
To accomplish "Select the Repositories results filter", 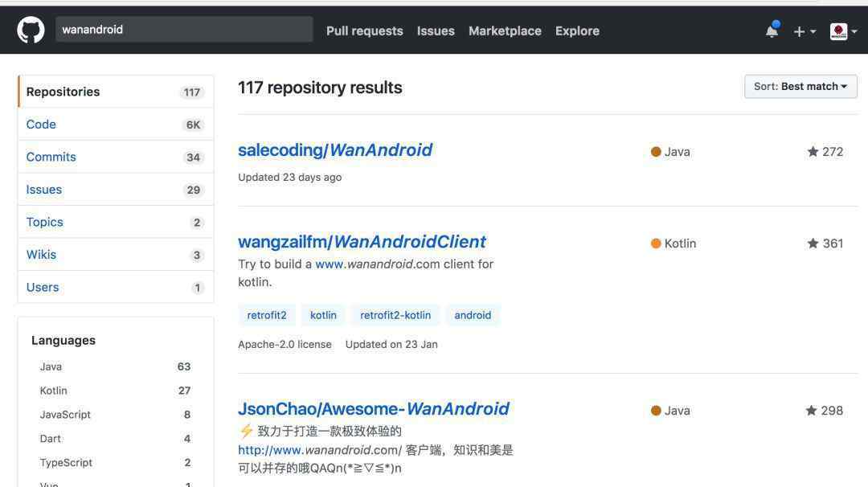I will coord(116,92).
